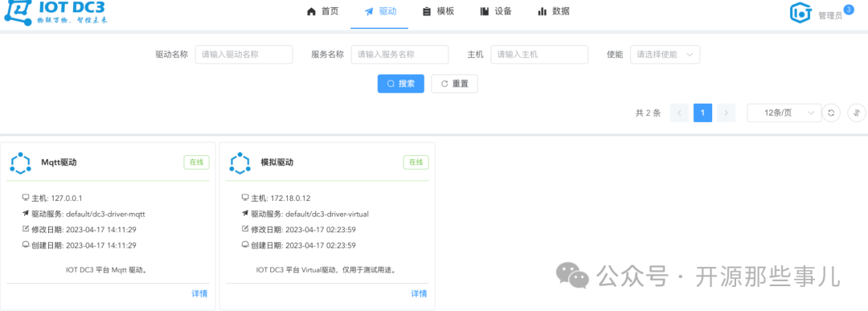The width and height of the screenshot is (868, 311).
Task: Click 模拟驱动 创建日期 row text
Action: [x=303, y=246]
